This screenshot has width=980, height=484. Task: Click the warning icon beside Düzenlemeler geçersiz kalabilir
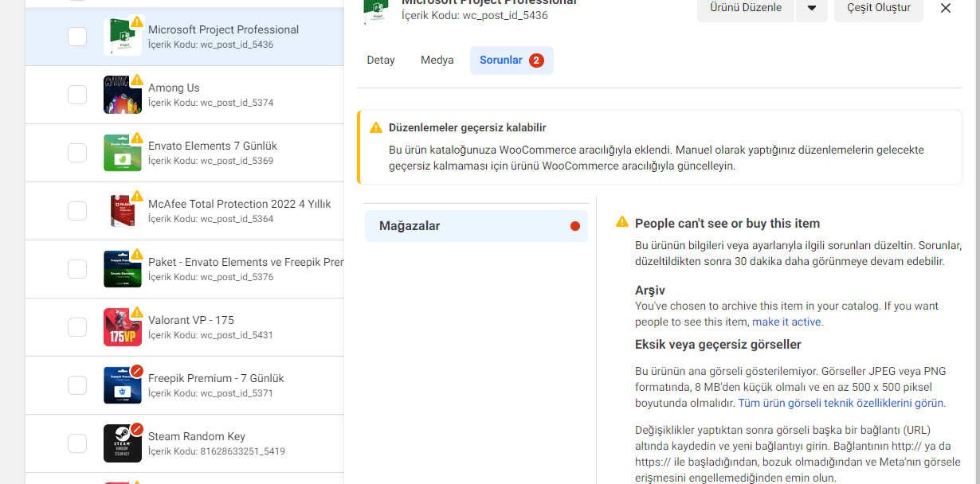[x=376, y=127]
